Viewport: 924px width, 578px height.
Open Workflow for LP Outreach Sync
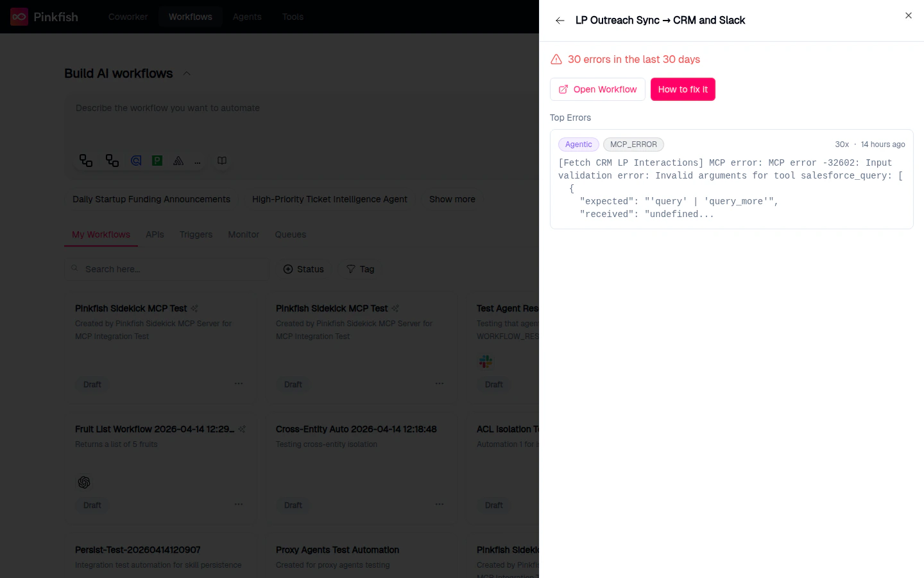pyautogui.click(x=597, y=89)
